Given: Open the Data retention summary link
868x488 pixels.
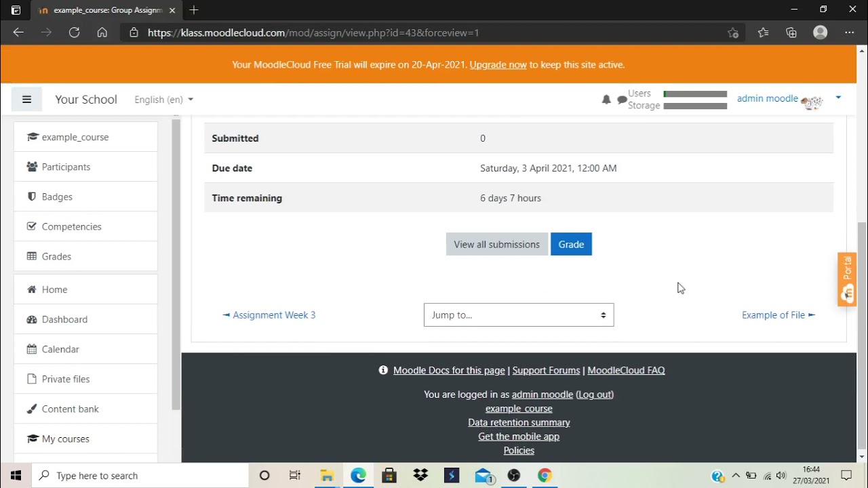Looking at the screenshot, I should click(519, 422).
